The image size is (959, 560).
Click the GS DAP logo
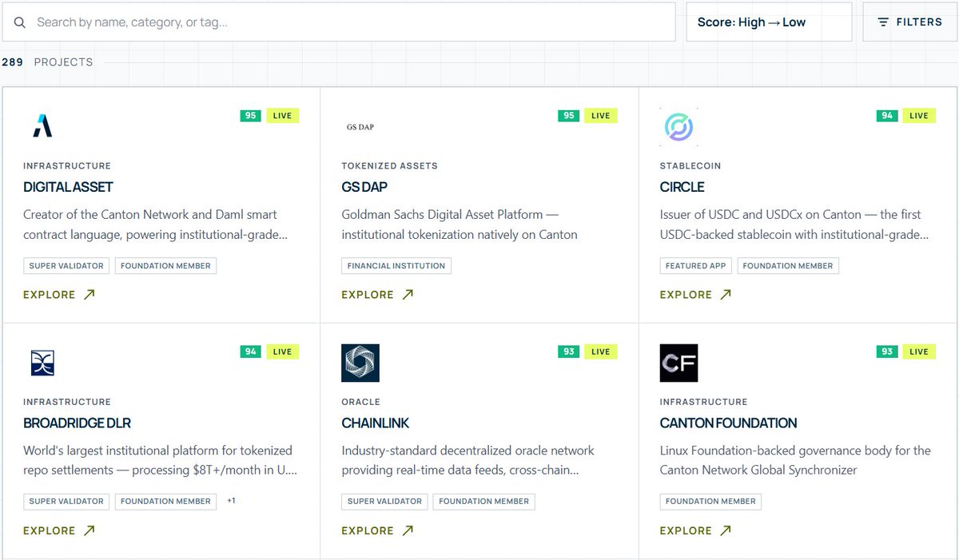coord(360,126)
